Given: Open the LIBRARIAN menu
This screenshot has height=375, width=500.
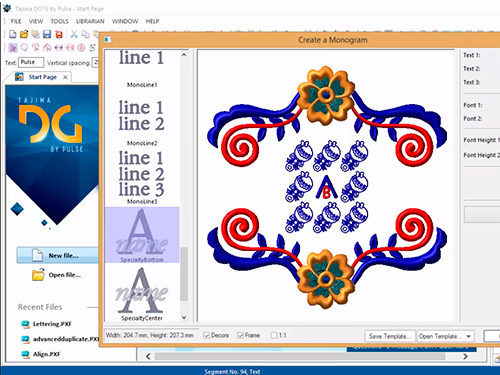Looking at the screenshot, I should click(x=90, y=21).
